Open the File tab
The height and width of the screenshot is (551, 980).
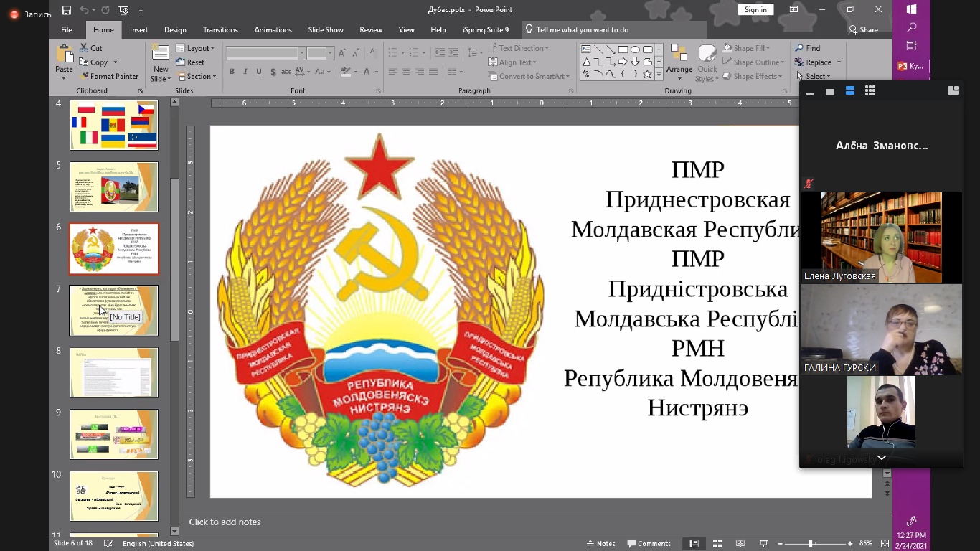67,30
